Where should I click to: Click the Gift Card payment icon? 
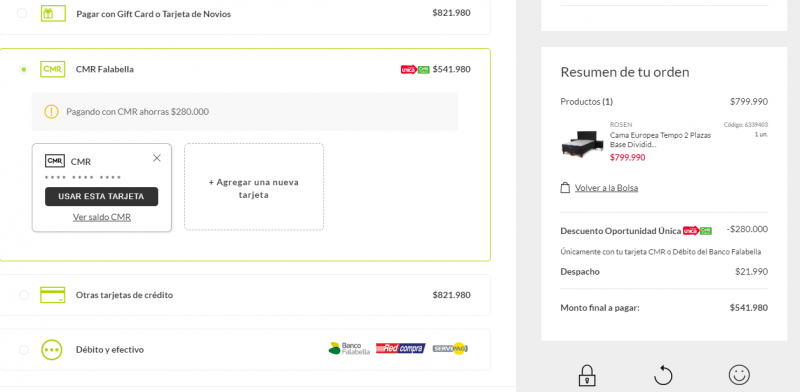53,13
